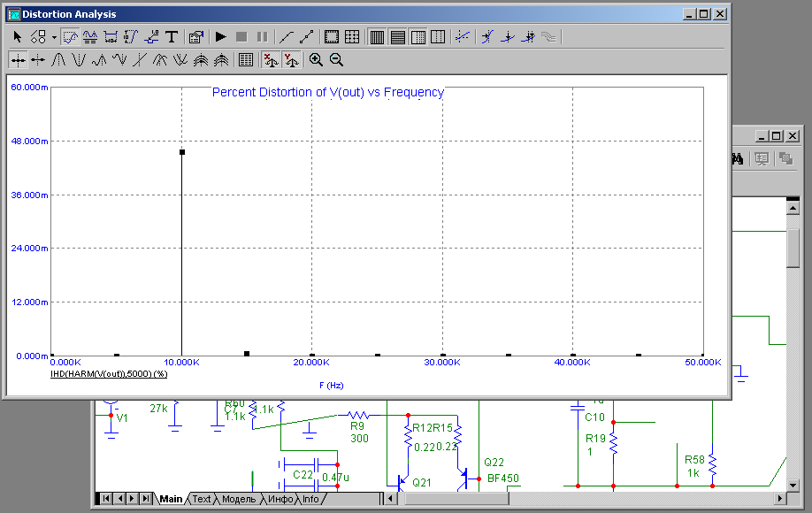Activate the scale mode sine-curve tool
The width and height of the screenshot is (812, 513).
click(x=70, y=37)
